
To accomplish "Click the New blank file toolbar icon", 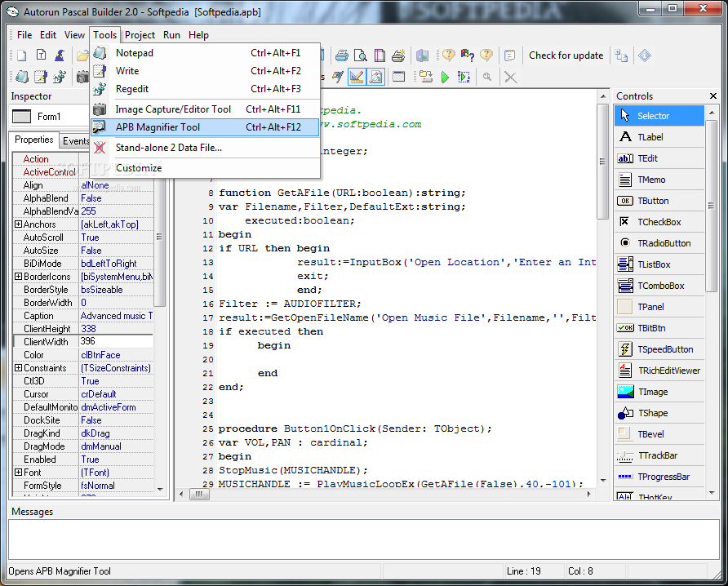I will 21,55.
